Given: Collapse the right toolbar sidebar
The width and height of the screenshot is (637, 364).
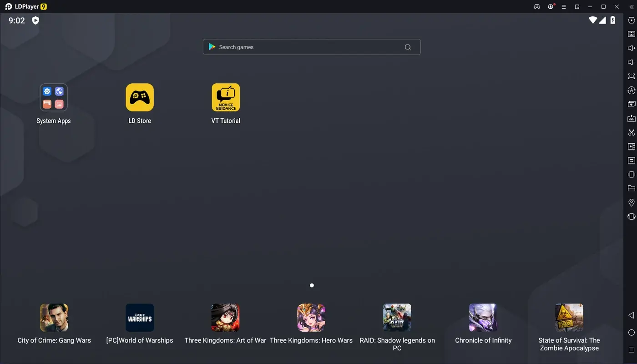Looking at the screenshot, I should 631,7.
